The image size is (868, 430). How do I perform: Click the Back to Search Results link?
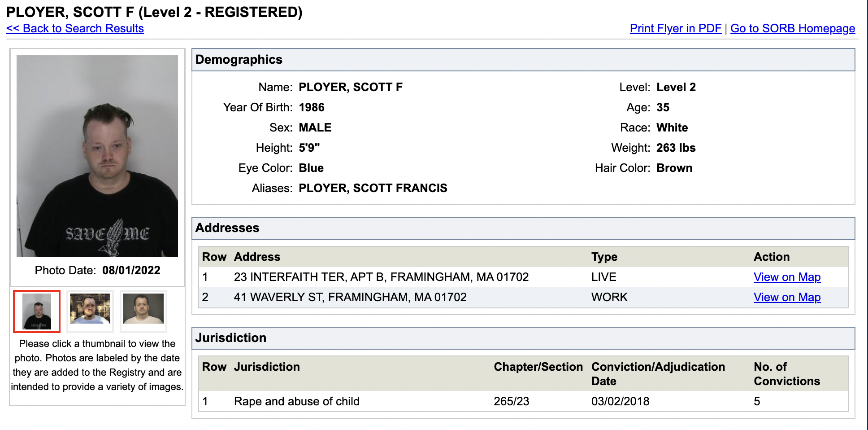(x=75, y=28)
